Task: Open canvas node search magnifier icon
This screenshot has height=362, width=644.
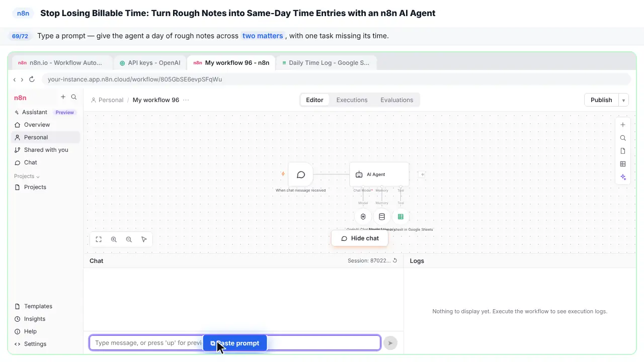Action: 623,138
